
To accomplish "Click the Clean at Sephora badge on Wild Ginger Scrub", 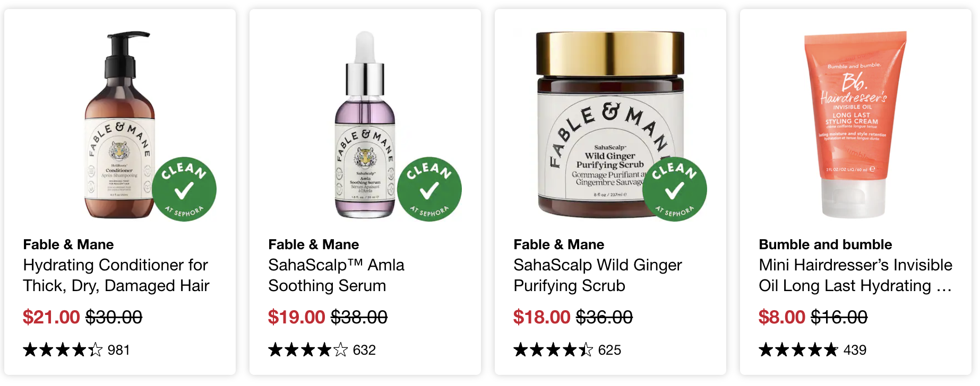I will click(x=675, y=189).
